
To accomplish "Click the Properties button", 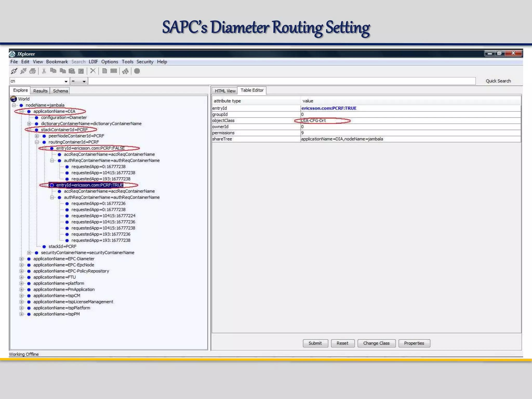I will [x=414, y=343].
